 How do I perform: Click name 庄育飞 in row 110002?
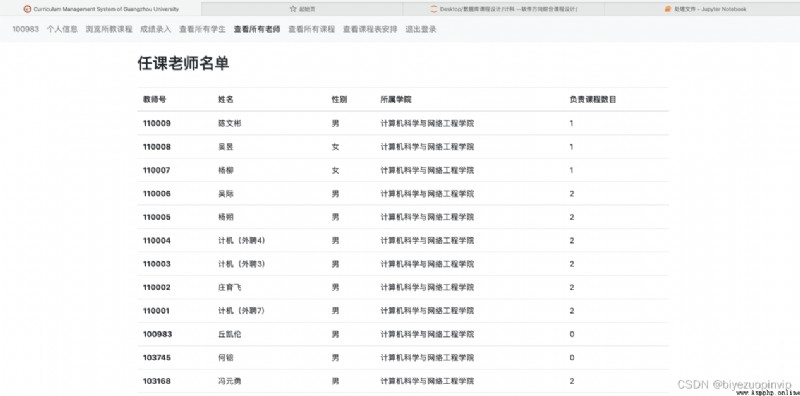[x=230, y=287]
